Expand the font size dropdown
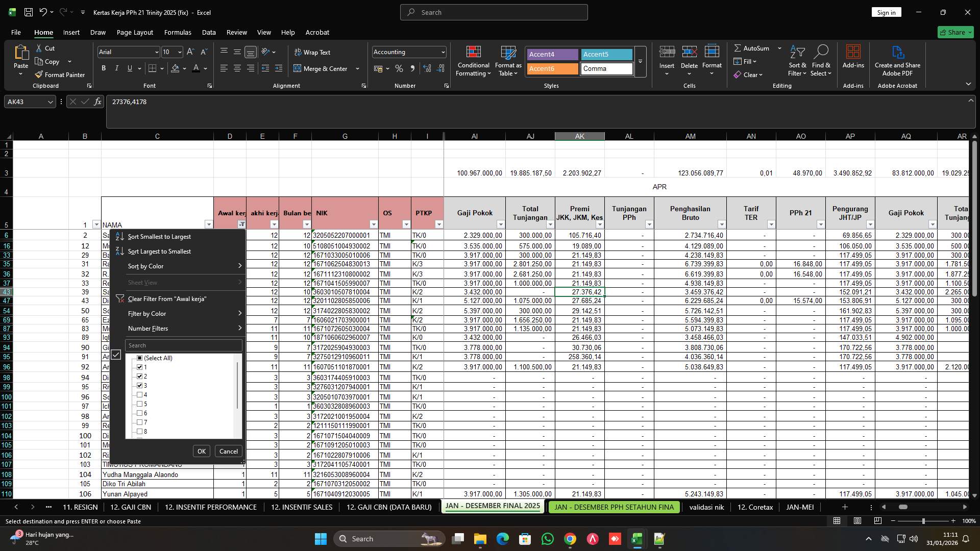The width and height of the screenshot is (980, 551). click(180, 52)
